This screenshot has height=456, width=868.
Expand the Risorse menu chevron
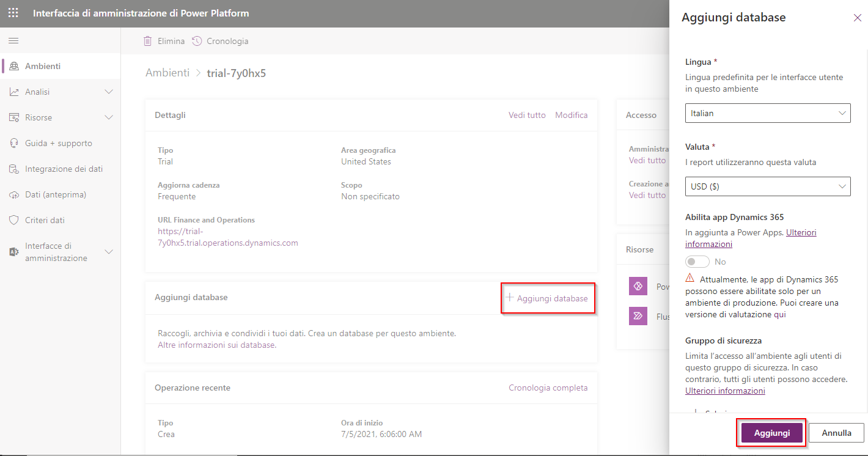(109, 117)
